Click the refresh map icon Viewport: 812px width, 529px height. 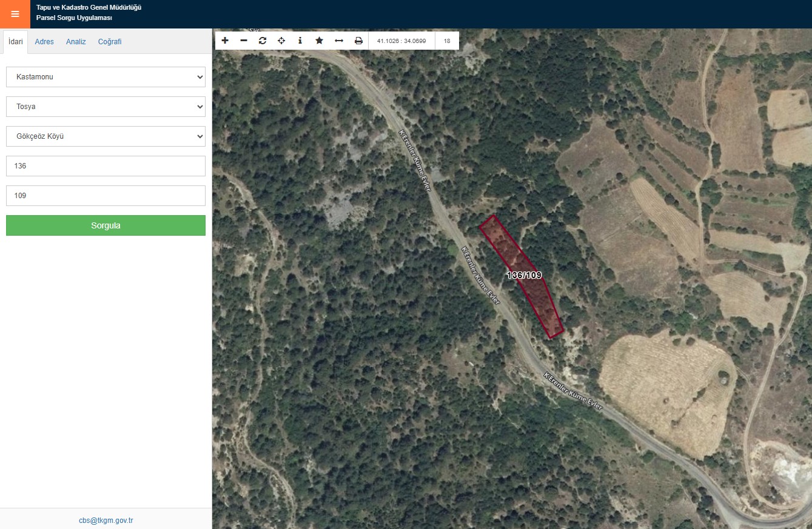[x=263, y=41]
